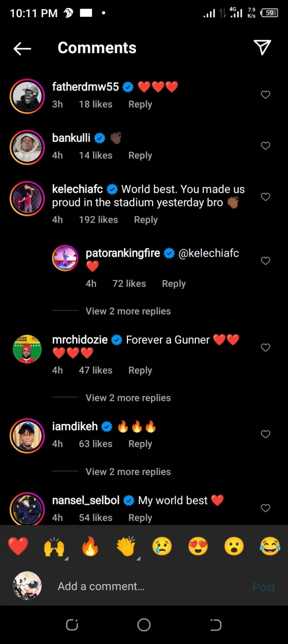Tap the back arrow icon
This screenshot has height=644, width=288.
pyautogui.click(x=22, y=49)
